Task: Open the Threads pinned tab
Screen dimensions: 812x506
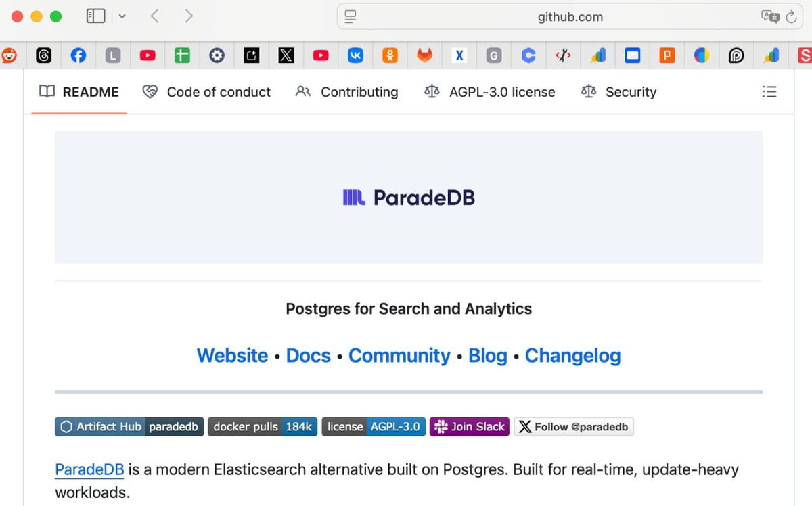Action: click(x=44, y=55)
